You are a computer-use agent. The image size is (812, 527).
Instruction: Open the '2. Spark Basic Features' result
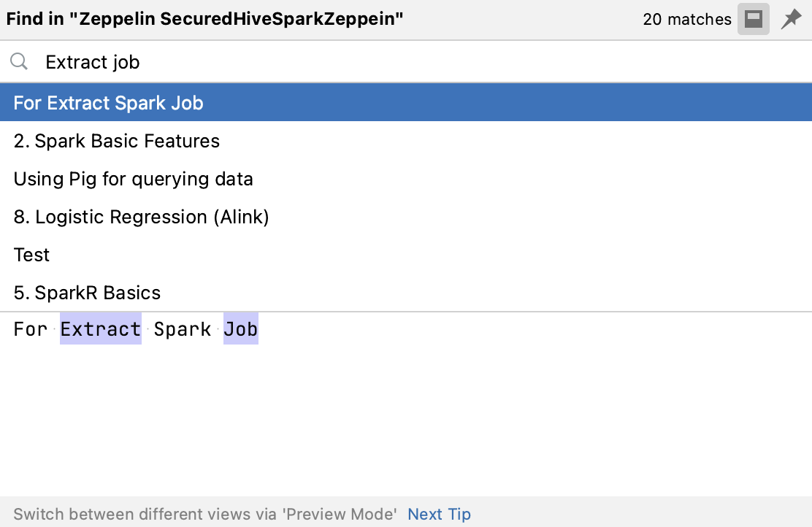pos(406,141)
